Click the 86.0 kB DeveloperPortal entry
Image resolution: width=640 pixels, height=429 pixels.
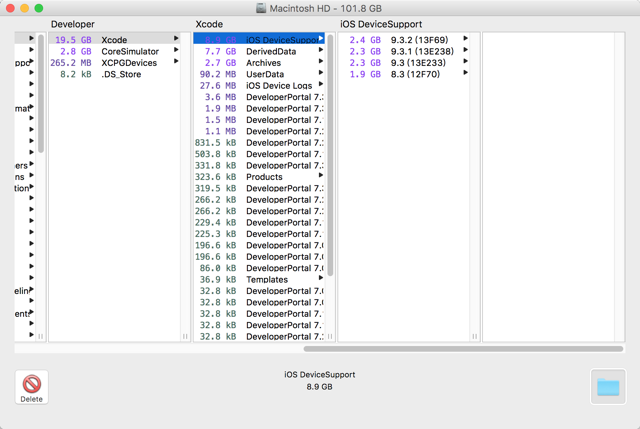(x=259, y=268)
